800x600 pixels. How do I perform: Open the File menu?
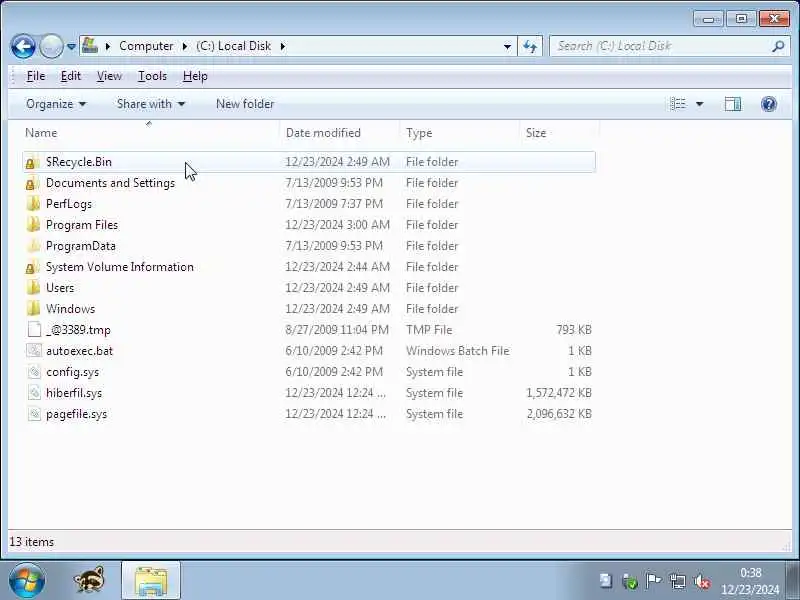click(x=36, y=76)
